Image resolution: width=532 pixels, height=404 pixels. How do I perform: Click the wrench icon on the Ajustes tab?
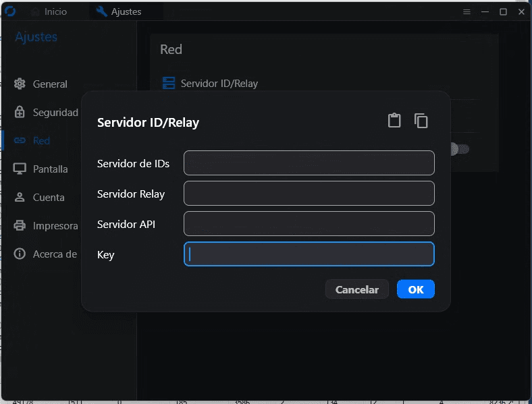pyautogui.click(x=101, y=11)
